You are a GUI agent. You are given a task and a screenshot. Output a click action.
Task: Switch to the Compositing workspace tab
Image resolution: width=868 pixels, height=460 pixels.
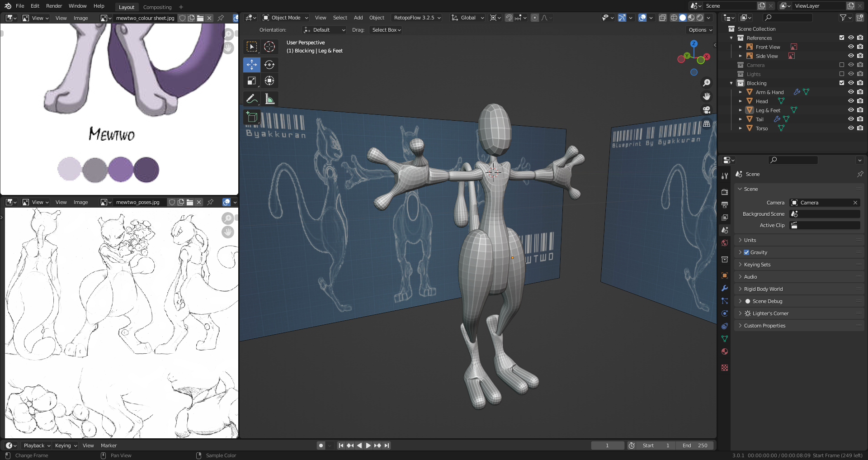[x=157, y=7]
